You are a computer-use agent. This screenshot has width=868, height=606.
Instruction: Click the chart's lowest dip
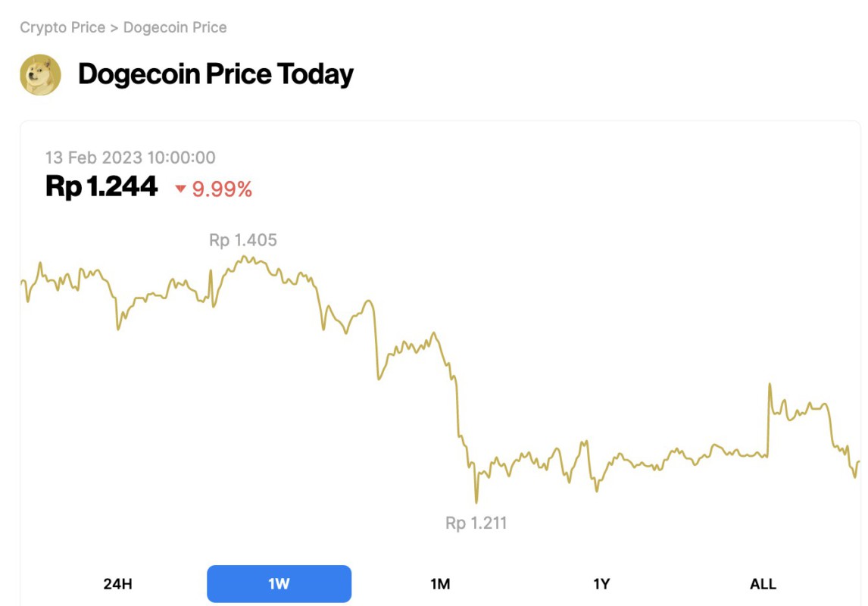tap(476, 501)
